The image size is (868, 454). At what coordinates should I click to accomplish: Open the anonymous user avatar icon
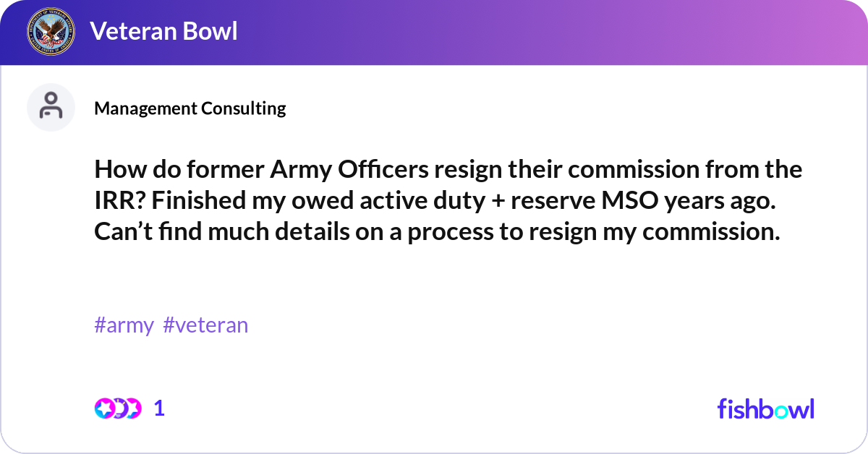pyautogui.click(x=51, y=107)
